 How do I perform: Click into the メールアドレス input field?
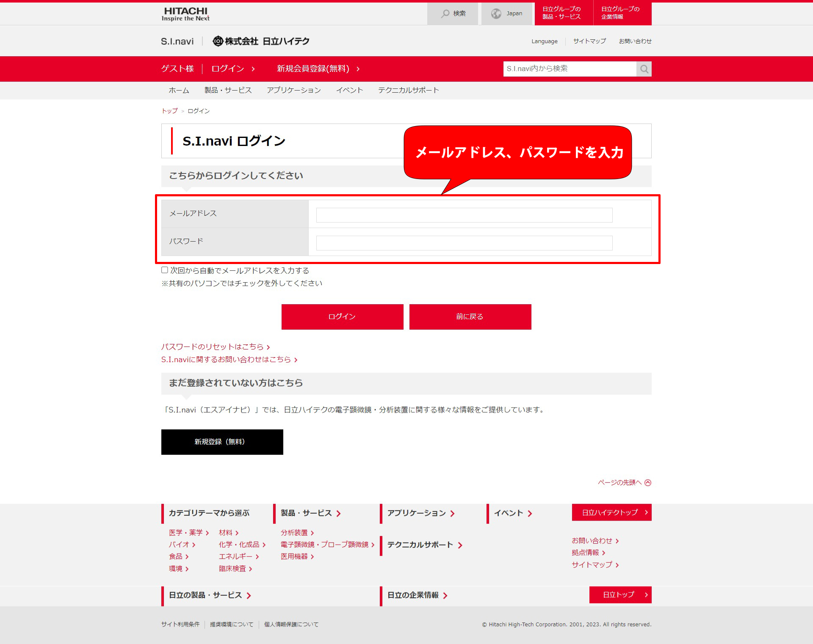pyautogui.click(x=464, y=215)
